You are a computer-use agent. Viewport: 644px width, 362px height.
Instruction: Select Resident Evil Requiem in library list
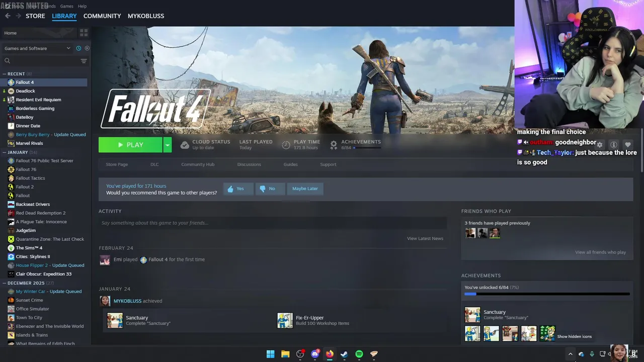(38, 100)
